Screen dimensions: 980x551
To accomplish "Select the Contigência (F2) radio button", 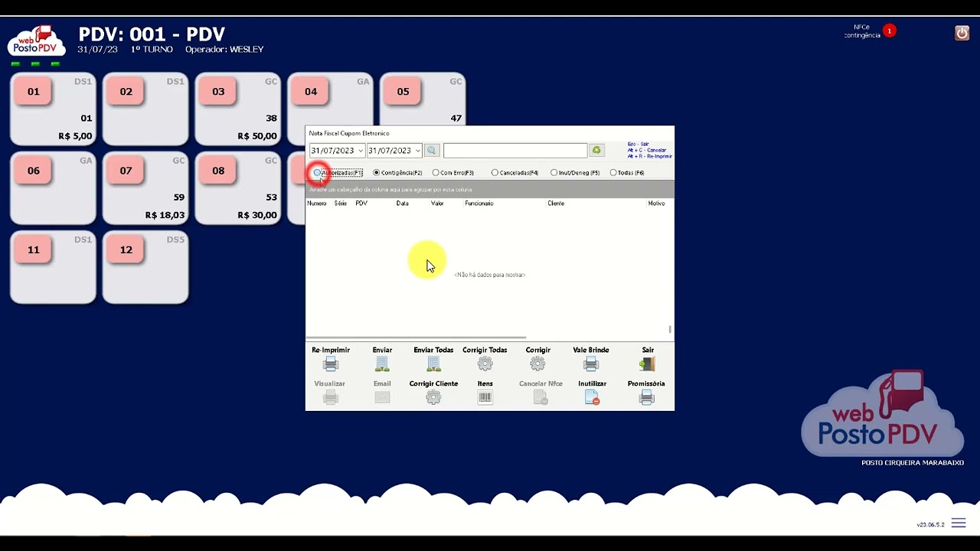I will (376, 173).
